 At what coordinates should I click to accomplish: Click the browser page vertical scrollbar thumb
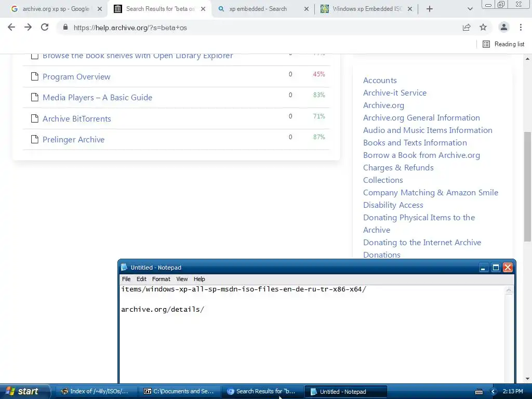tap(527, 187)
